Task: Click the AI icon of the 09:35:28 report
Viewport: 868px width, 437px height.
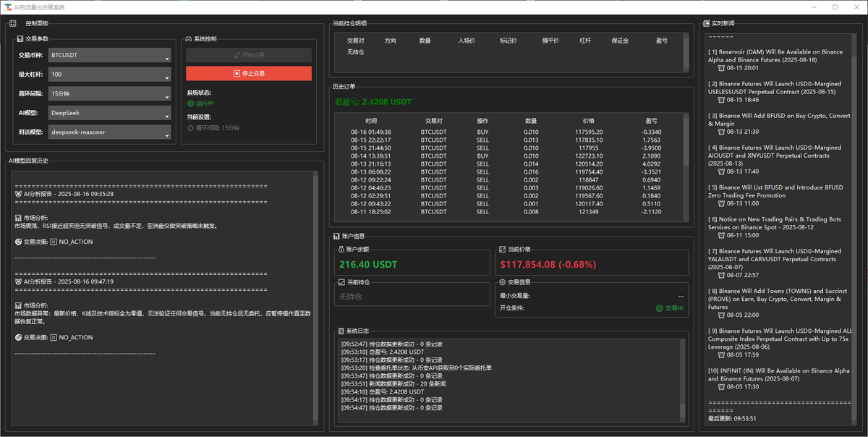Action: pos(18,194)
